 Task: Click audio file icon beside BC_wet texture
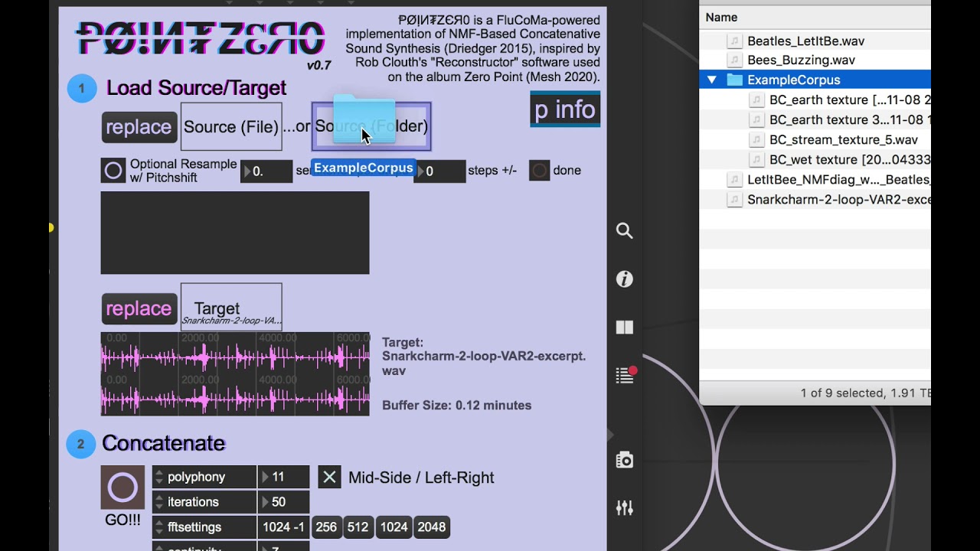pyautogui.click(x=756, y=160)
